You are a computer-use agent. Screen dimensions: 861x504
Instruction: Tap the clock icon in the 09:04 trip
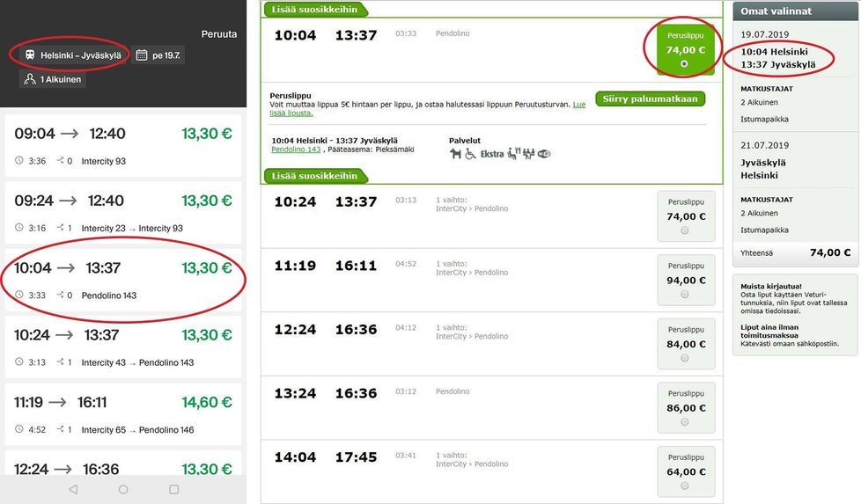point(19,161)
